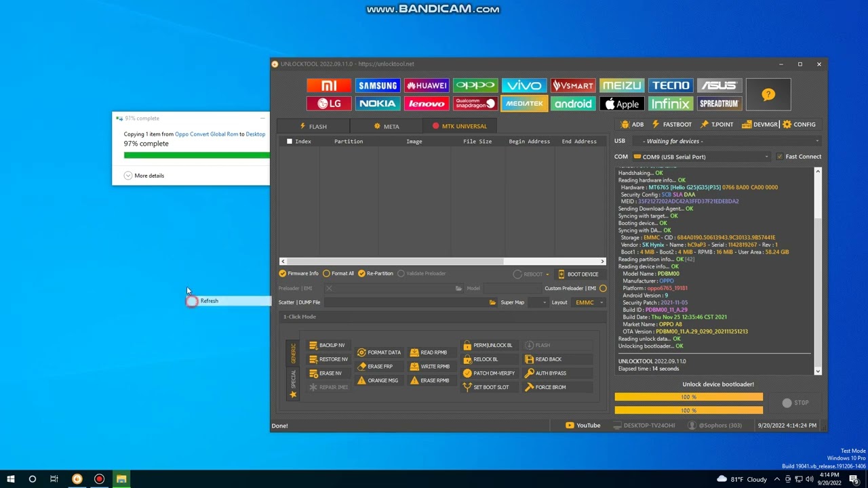868x488 pixels.
Task: Select the ASUS brand logo
Action: (719, 85)
